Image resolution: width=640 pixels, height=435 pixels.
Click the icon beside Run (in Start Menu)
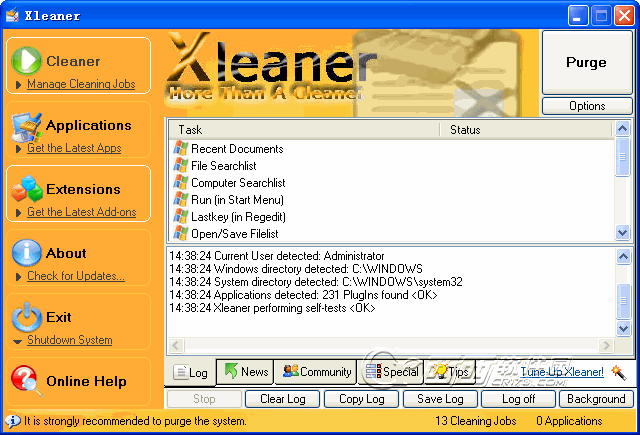180,200
